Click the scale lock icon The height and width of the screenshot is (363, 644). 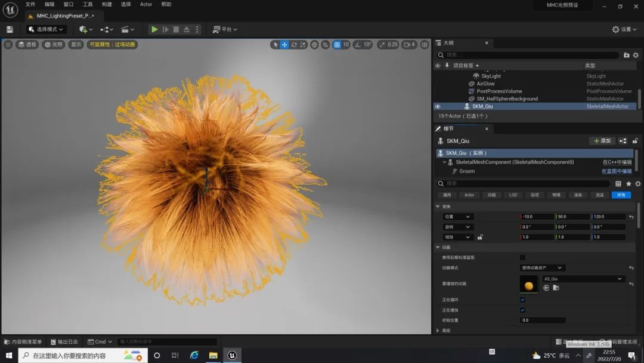[x=480, y=237]
